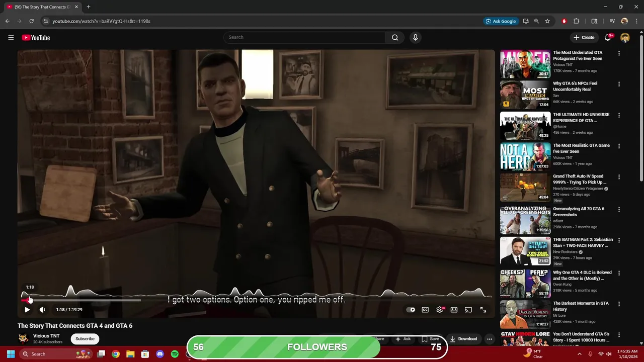Open Why GTA 6's NPCs Feel video title

tap(575, 86)
